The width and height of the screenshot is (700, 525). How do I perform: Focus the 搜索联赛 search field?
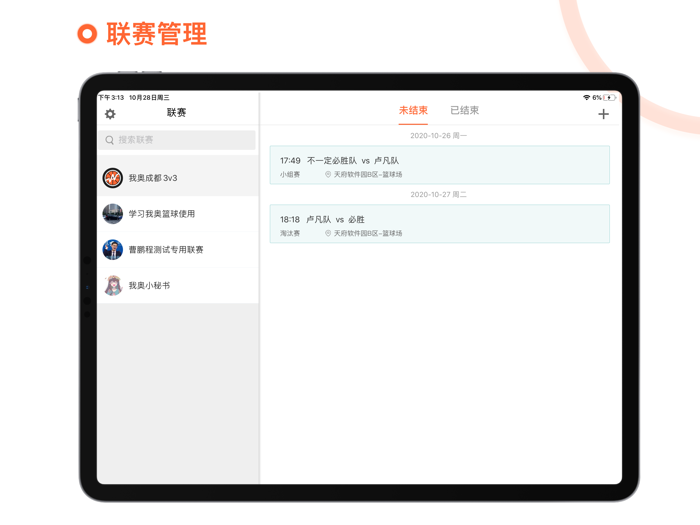click(x=177, y=140)
